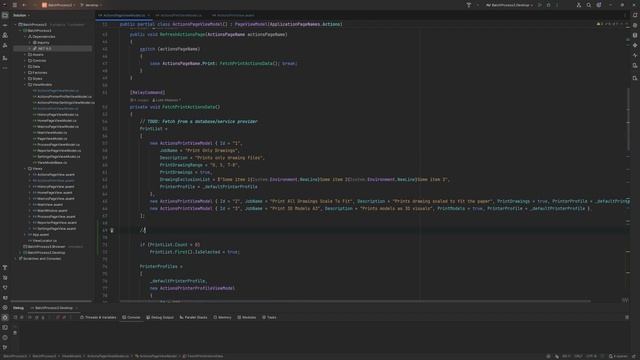Open editor tabs more-options icon
This screenshot has height=360, width=640.
point(625,15)
